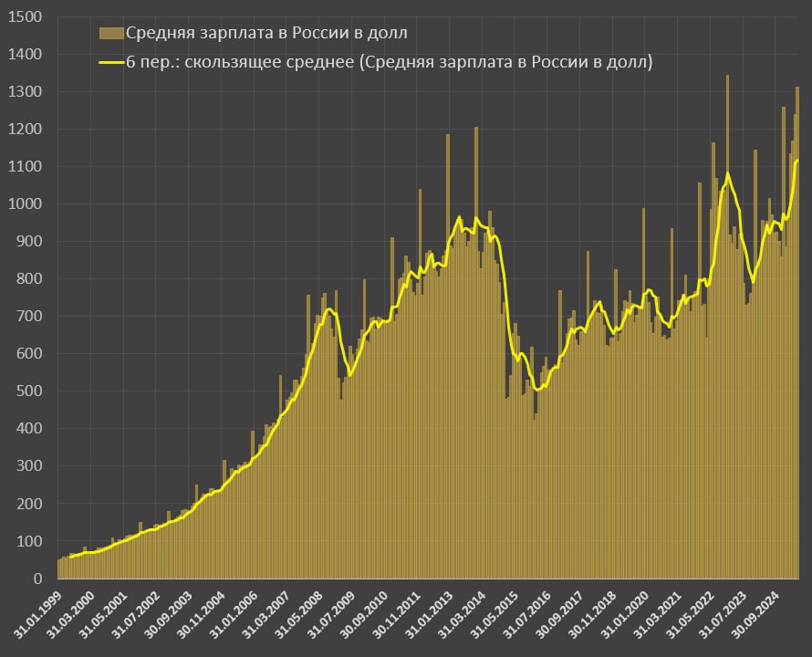Screen dimensions: 812x657
Task: Click the tallest bar spike near 1340
Action: tap(727, 327)
